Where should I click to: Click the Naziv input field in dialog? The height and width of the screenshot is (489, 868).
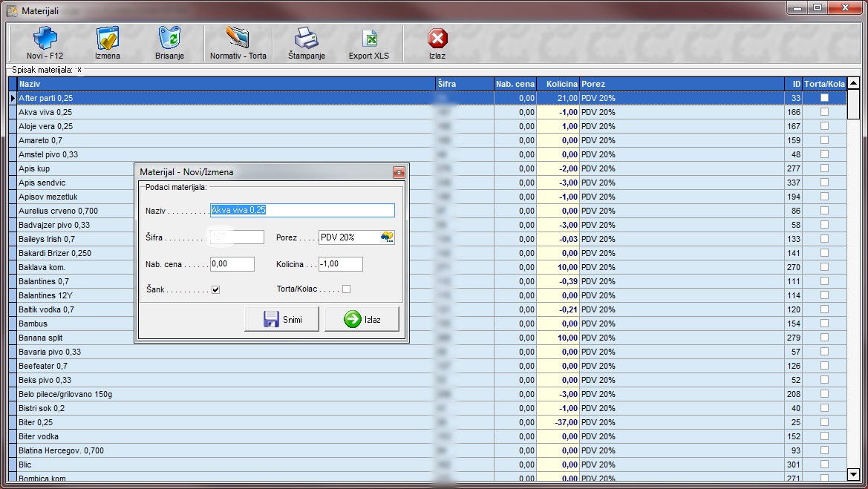(302, 210)
